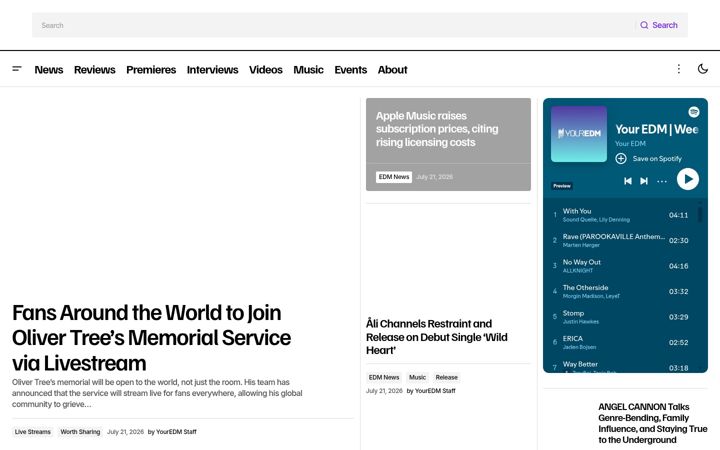Screen dimensions: 720x450
Task: Open the Reviews menu item
Action: tap(95, 70)
